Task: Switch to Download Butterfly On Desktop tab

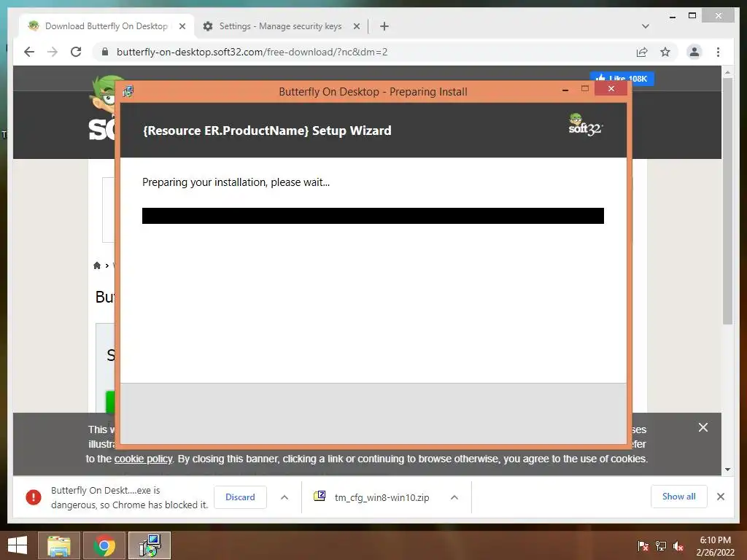Action: (x=107, y=26)
